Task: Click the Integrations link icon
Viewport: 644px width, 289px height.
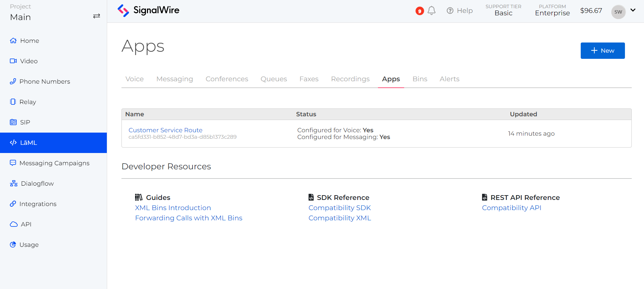Action: (x=13, y=204)
